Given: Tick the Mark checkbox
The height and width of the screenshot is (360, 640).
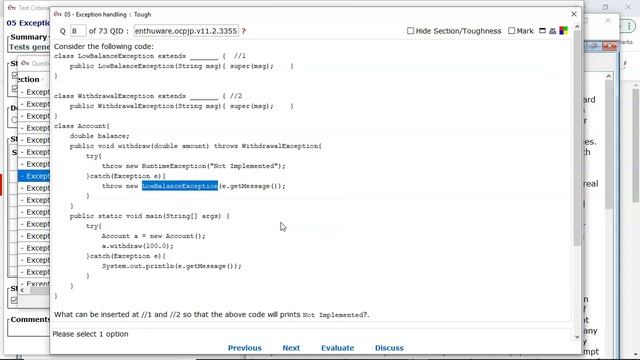Looking at the screenshot, I should (x=511, y=31).
